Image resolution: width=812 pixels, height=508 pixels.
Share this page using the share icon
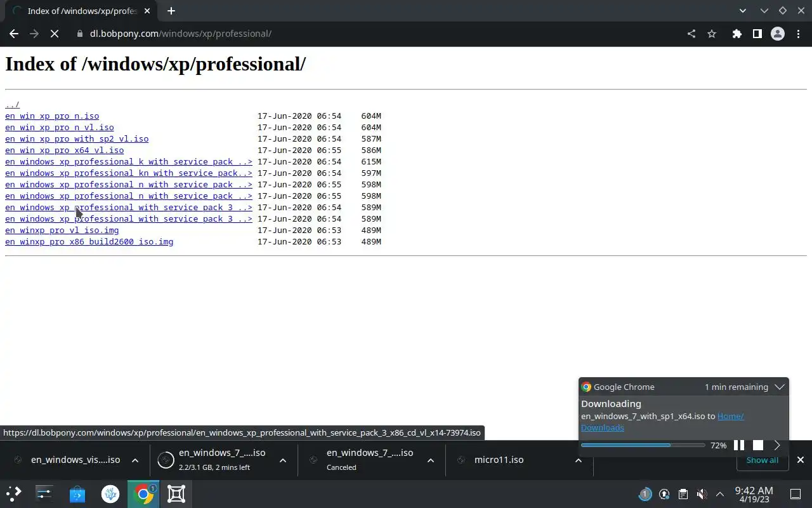[691, 34]
